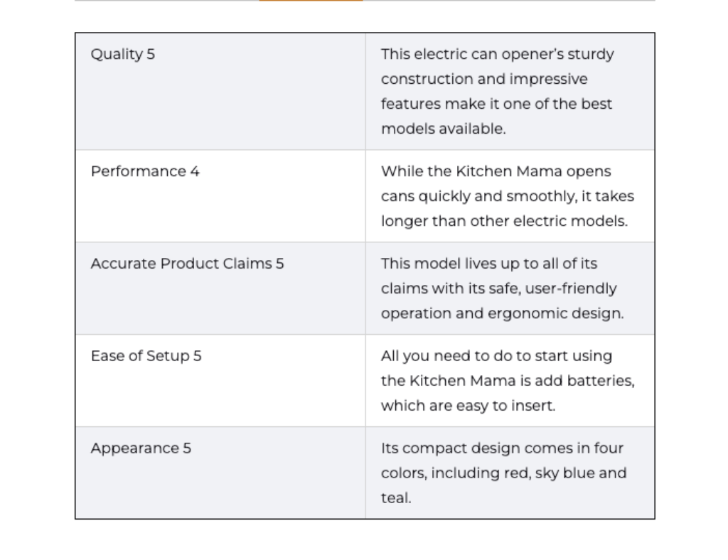Click the orange active tab indicator

pos(311,1)
